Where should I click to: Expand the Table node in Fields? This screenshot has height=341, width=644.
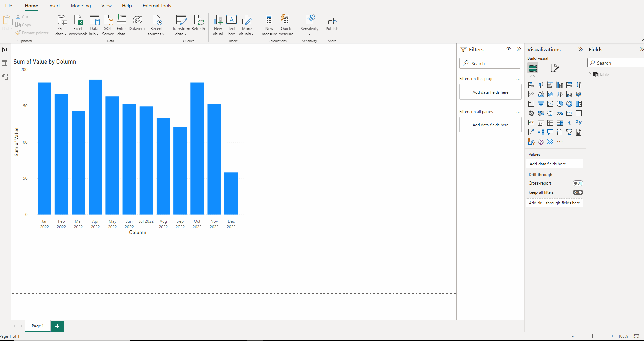(x=591, y=74)
